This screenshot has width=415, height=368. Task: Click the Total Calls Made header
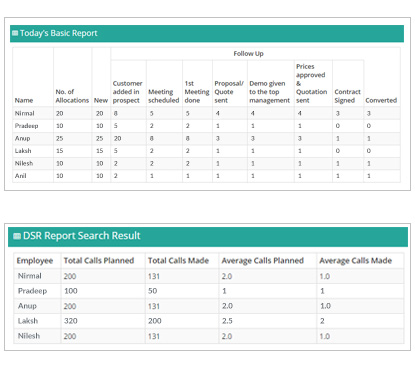(x=178, y=261)
